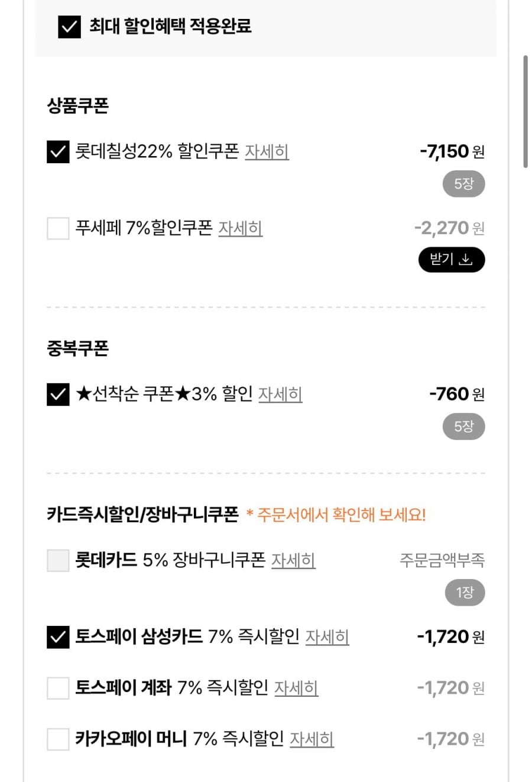This screenshot has width=532, height=782.
Task: Open 자세히 link for 토스페이 삼성카드
Action: [x=327, y=637]
